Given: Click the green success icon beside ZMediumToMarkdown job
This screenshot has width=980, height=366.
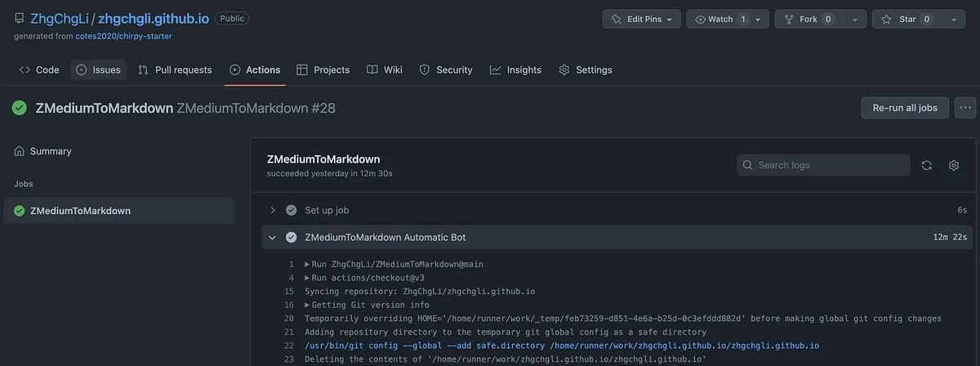Looking at the screenshot, I should pyautogui.click(x=20, y=211).
